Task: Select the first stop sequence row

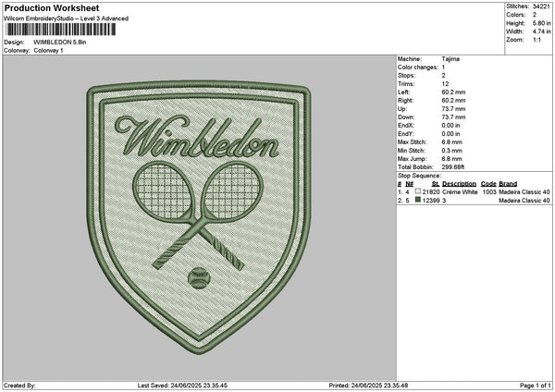Action: [x=474, y=191]
